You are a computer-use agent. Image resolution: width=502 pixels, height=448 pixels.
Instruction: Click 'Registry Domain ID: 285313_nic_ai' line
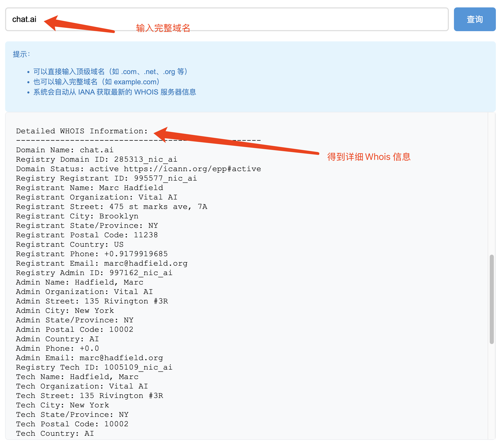click(x=97, y=159)
